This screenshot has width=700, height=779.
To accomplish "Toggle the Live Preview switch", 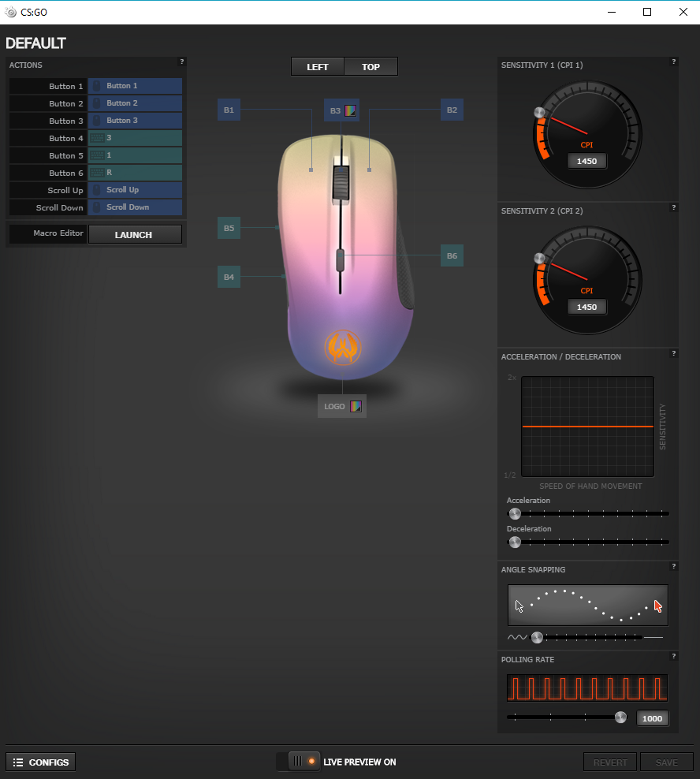I will (x=304, y=762).
